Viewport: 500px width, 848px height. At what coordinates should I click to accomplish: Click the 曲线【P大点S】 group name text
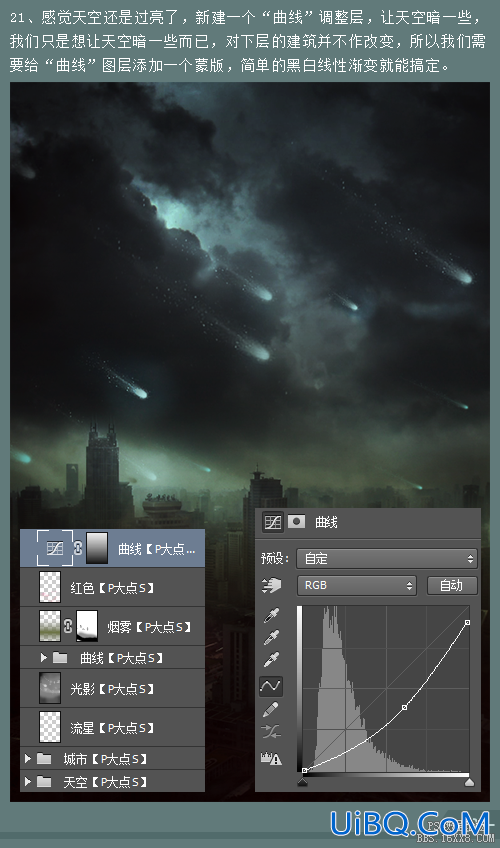click(122, 658)
